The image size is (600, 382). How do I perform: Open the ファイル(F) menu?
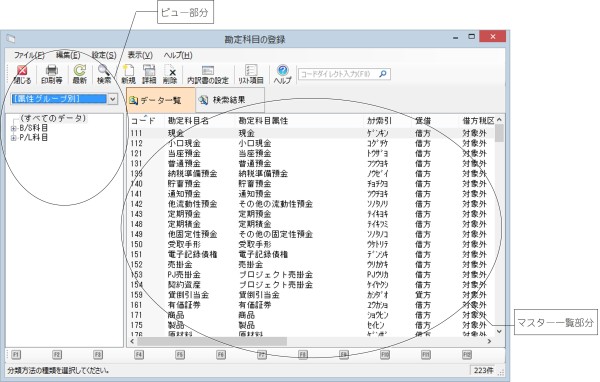pyautogui.click(x=29, y=55)
